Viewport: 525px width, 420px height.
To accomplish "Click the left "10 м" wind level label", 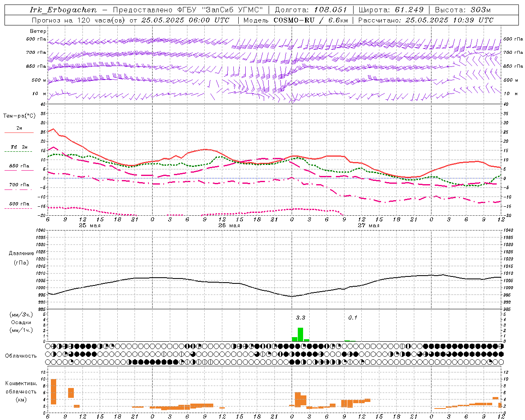I will pos(39,94).
